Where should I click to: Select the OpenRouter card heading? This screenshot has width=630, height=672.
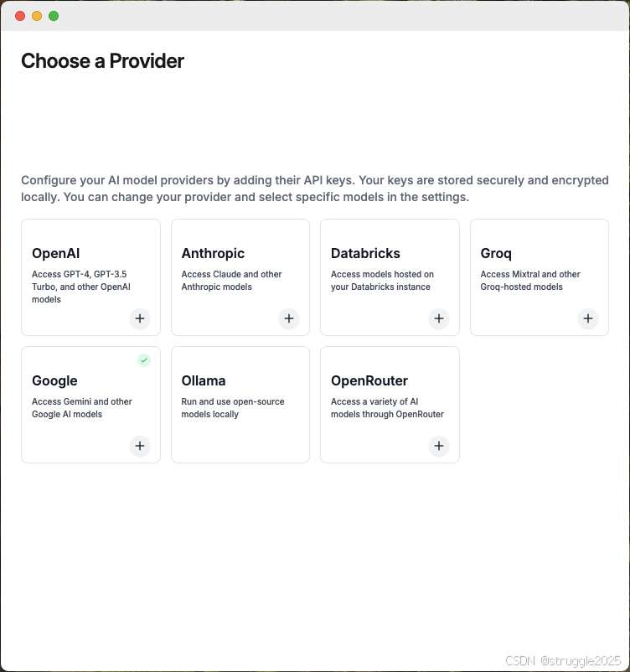coord(369,380)
